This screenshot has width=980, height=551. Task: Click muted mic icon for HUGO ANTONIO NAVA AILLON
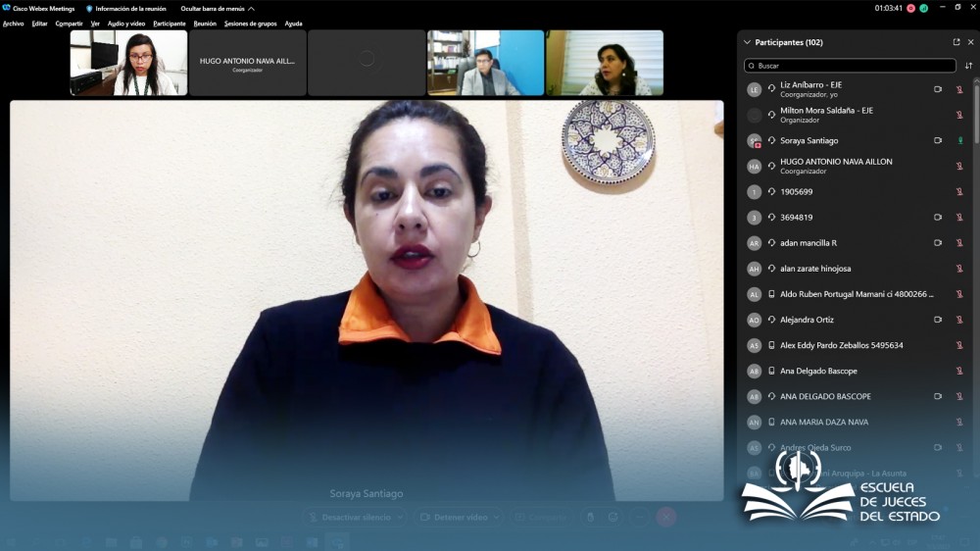(x=959, y=166)
